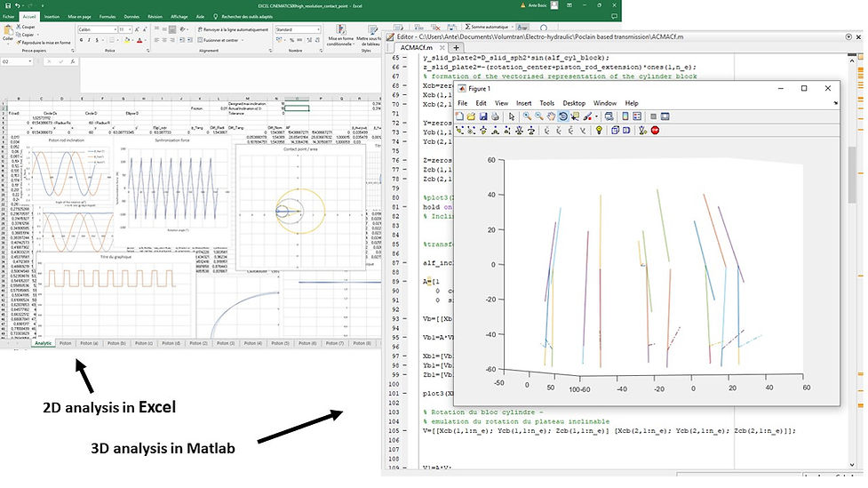Click the Save Figure floppy disk icon
This screenshot has width=868, height=488.
484,116
